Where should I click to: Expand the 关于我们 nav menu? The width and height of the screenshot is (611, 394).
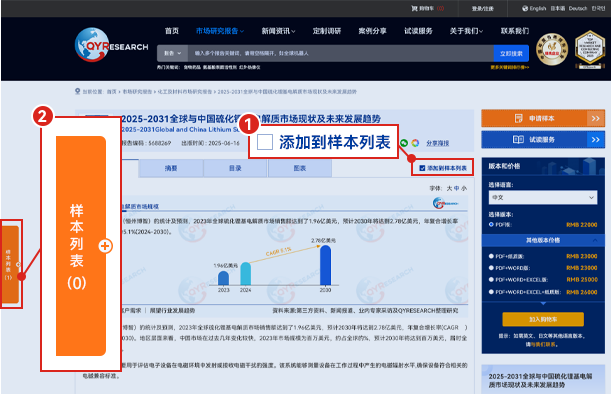[466, 31]
